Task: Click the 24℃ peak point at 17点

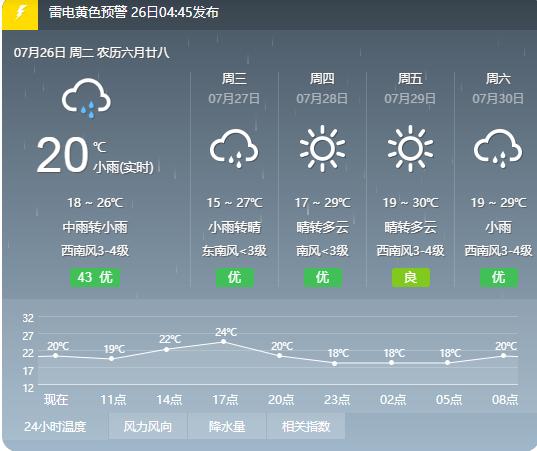Action: [x=223, y=341]
